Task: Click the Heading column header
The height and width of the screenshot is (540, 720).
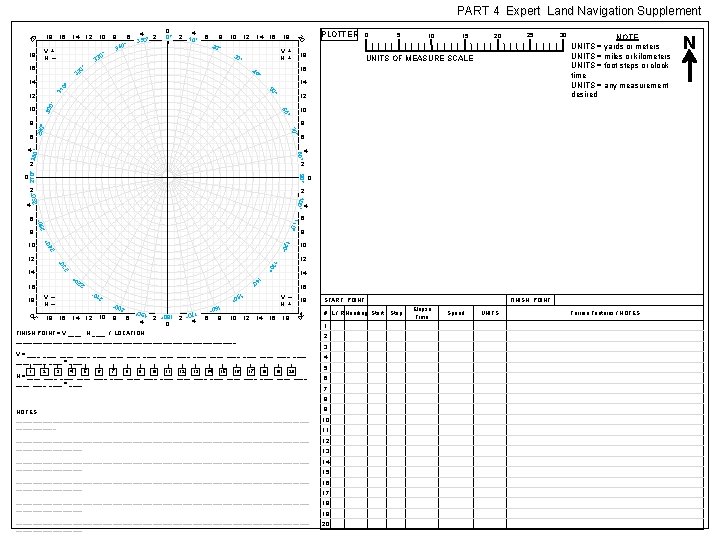Action: coord(356,313)
